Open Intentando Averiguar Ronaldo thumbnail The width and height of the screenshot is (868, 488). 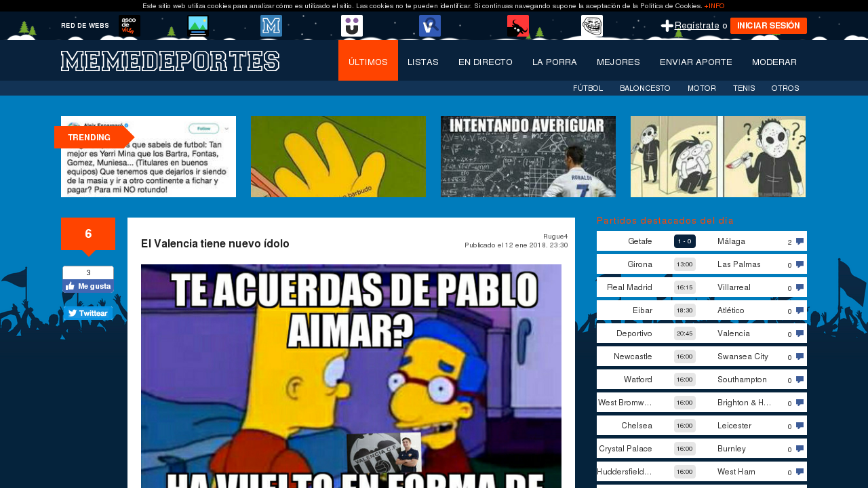pos(528,157)
